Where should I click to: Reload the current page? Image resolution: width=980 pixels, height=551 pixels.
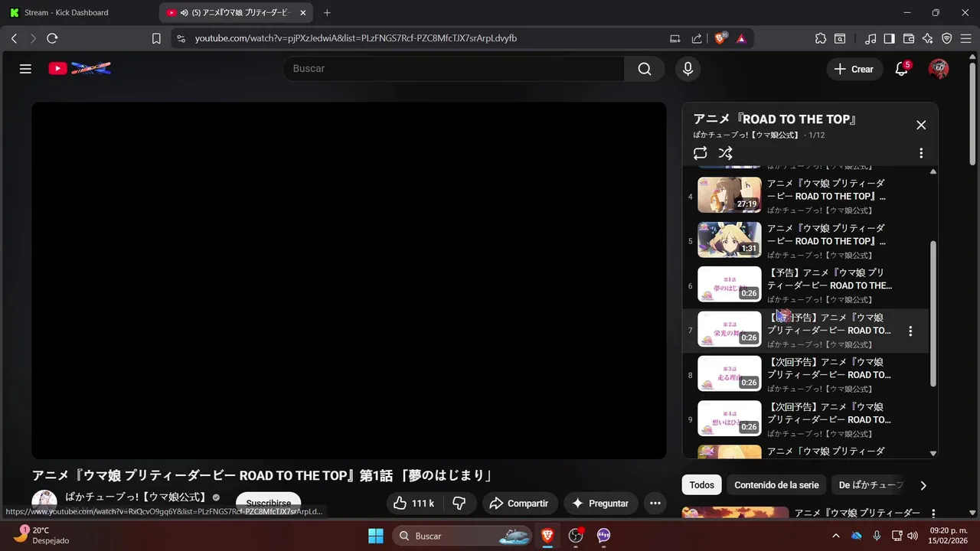click(52, 38)
